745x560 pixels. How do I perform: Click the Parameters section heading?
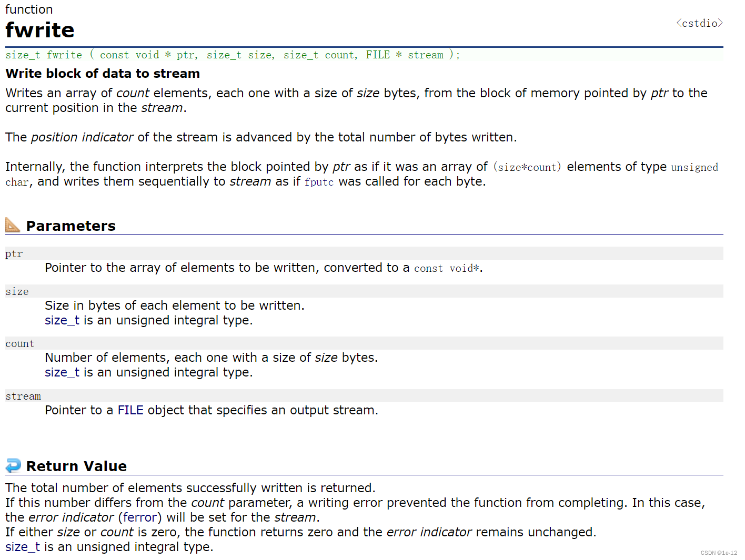click(x=71, y=226)
